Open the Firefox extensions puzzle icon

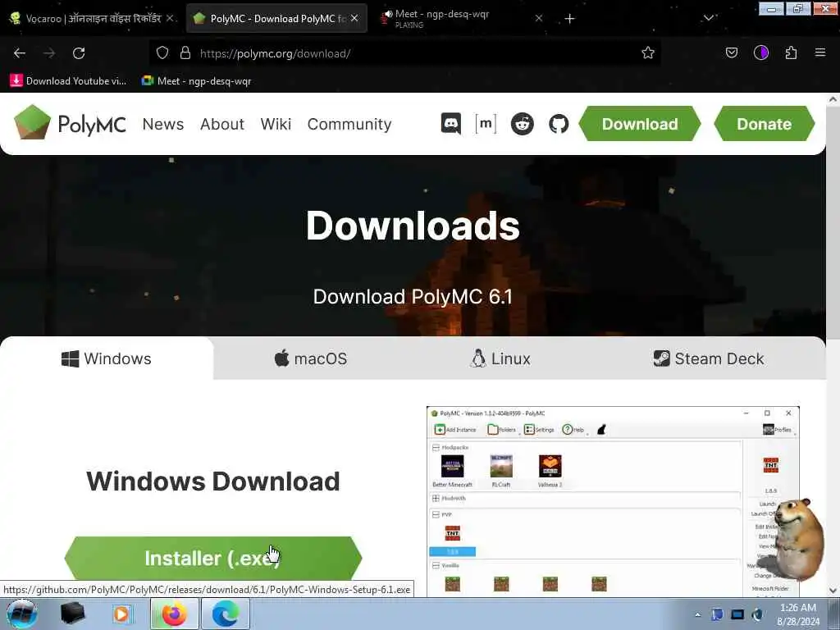(x=791, y=52)
